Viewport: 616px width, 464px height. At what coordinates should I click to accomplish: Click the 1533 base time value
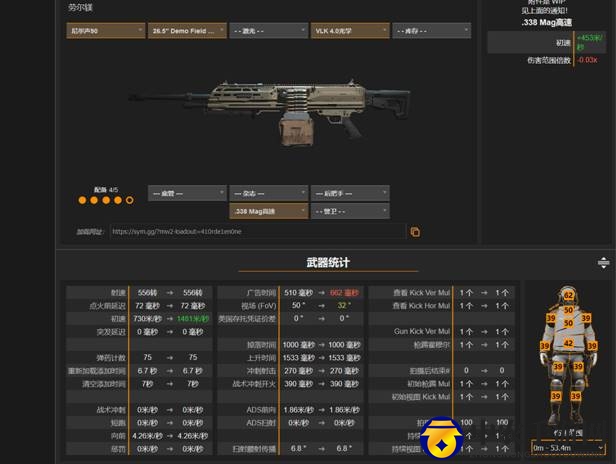click(299, 358)
